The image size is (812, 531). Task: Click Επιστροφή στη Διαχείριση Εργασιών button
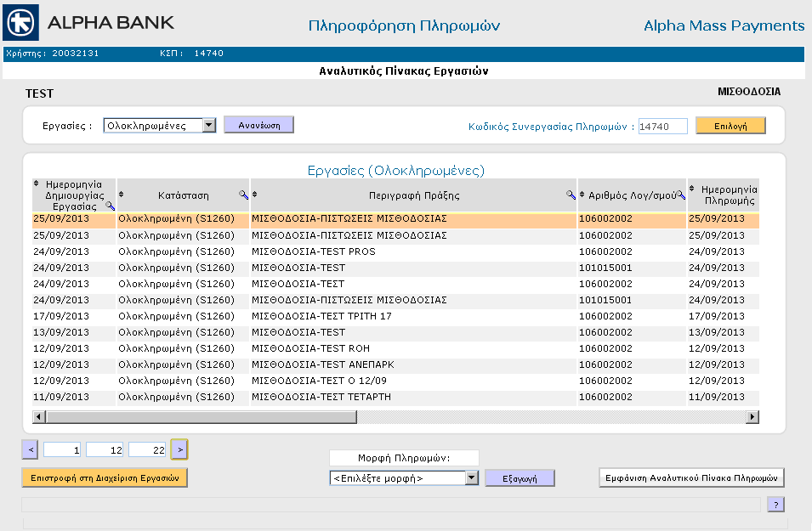coord(105,477)
